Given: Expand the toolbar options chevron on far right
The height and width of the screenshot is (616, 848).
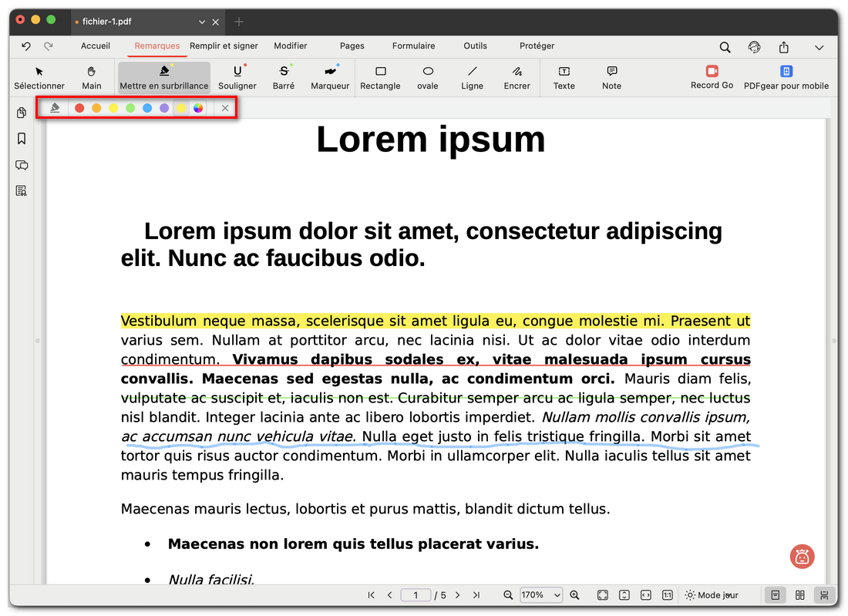Looking at the screenshot, I should [819, 47].
